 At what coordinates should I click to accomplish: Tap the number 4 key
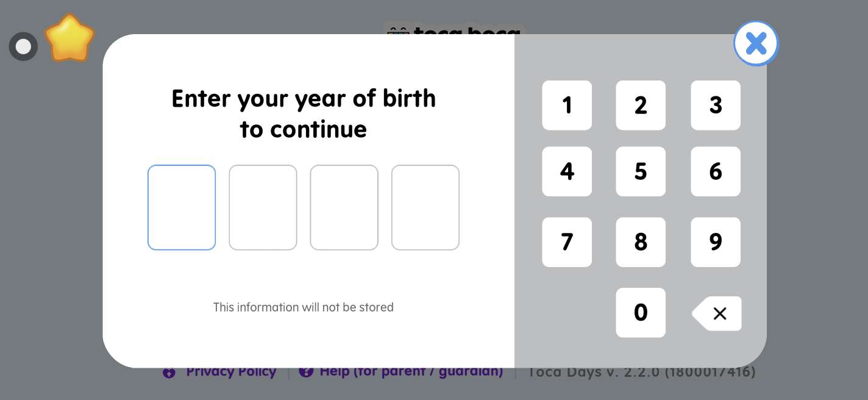coord(566,171)
